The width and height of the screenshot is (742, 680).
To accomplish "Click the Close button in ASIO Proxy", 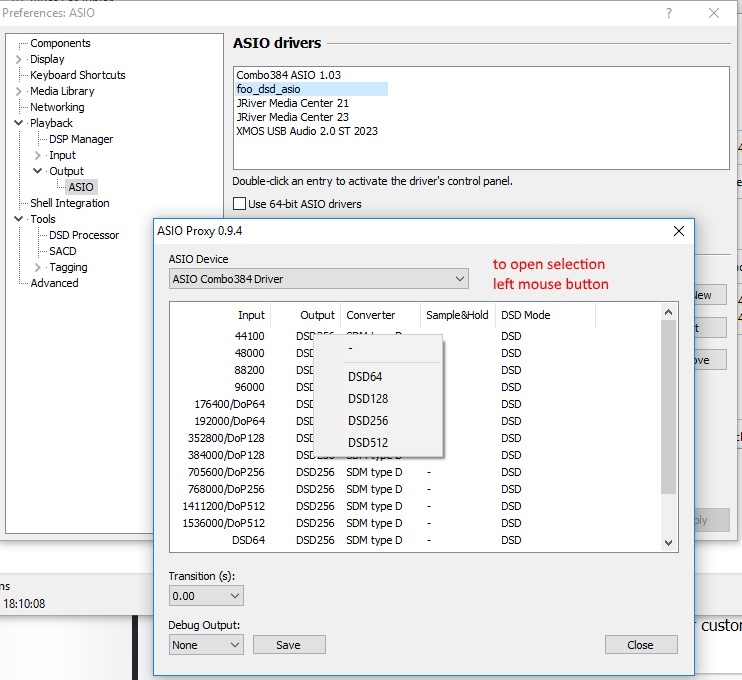I will coord(640,645).
